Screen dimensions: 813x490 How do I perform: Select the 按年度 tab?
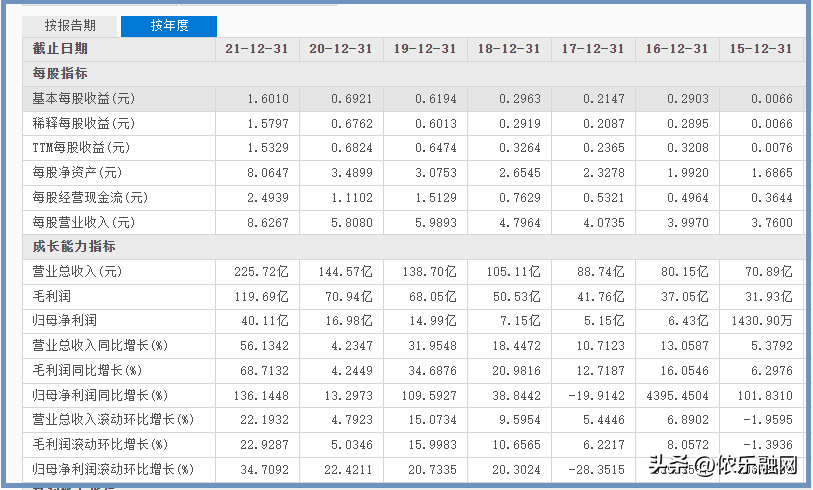tap(169, 26)
